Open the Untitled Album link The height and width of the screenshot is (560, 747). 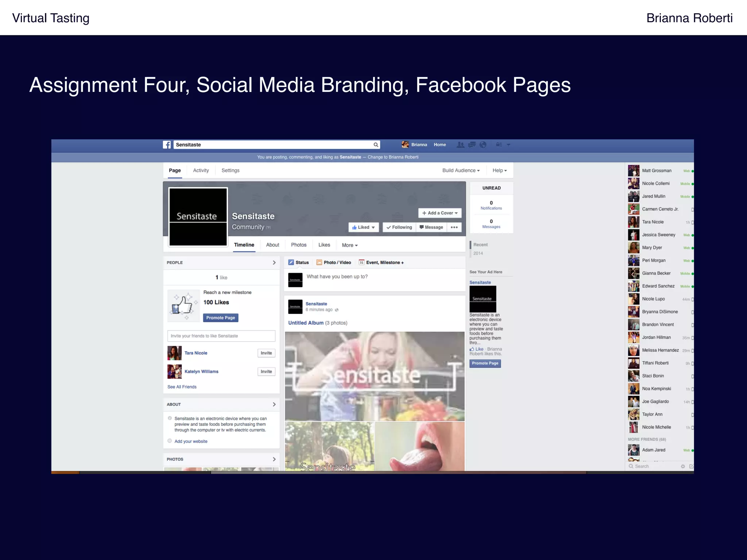coord(306,323)
